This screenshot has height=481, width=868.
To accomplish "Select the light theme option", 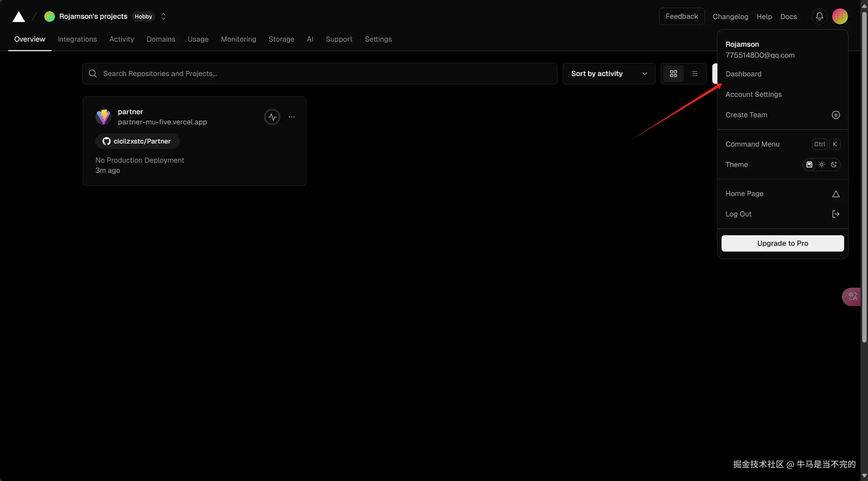I will pyautogui.click(x=822, y=165).
